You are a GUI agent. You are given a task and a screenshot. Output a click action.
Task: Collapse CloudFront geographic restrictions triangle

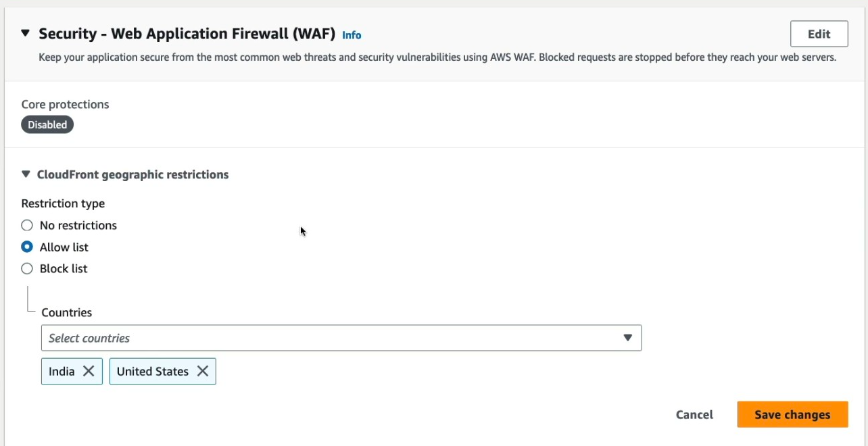click(x=26, y=174)
